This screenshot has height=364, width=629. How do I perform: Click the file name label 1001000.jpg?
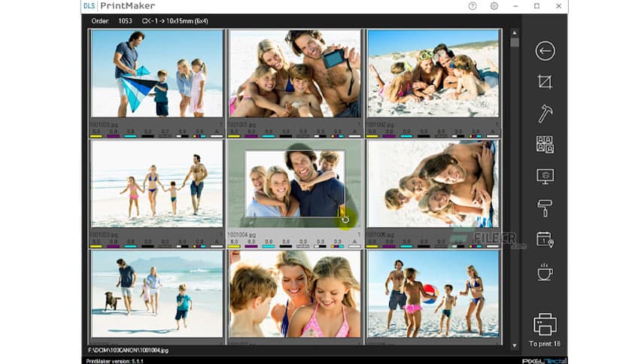pyautogui.click(x=104, y=125)
